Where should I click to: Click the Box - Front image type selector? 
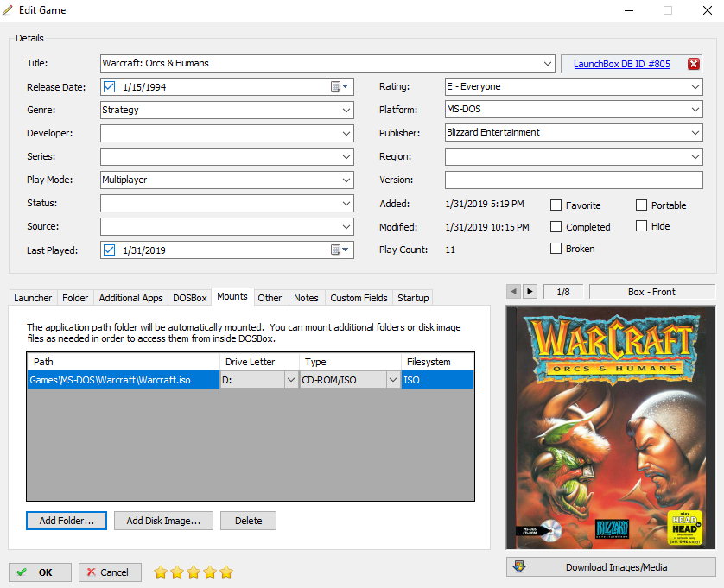pos(651,292)
